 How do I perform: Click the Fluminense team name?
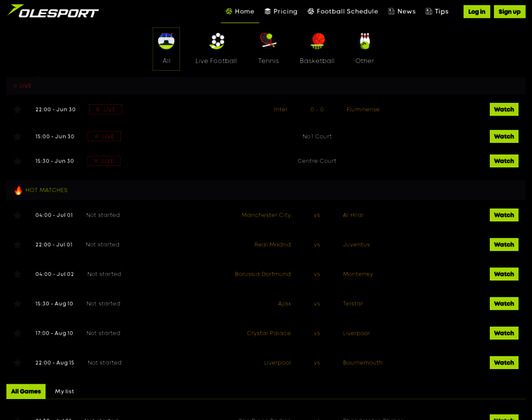[363, 110]
